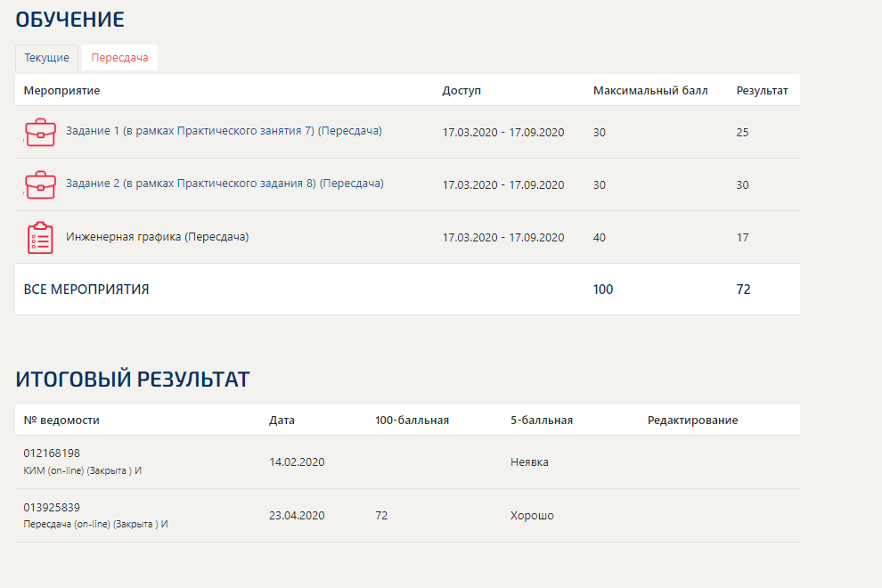Click the Неявка grade
This screenshot has height=588, width=882.
(529, 462)
